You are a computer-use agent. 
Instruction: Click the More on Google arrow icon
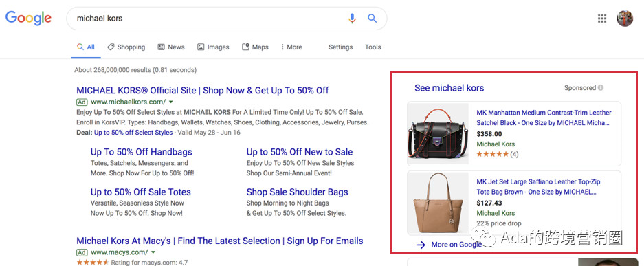(x=421, y=245)
